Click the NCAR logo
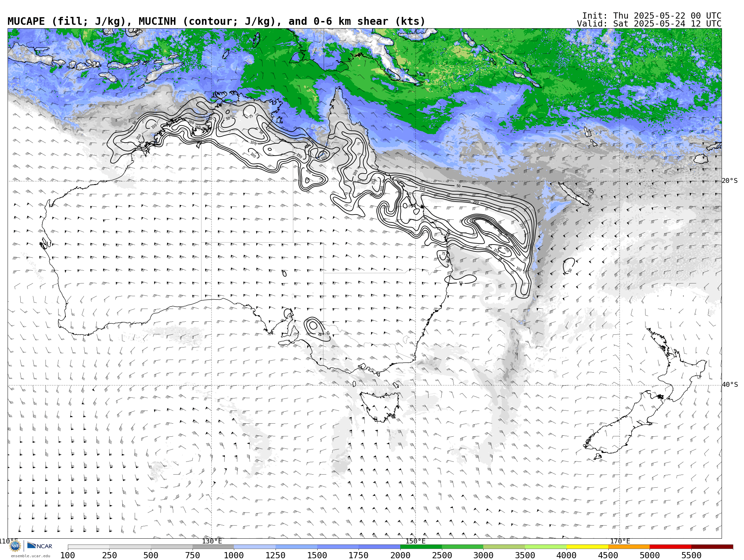 tap(40, 546)
